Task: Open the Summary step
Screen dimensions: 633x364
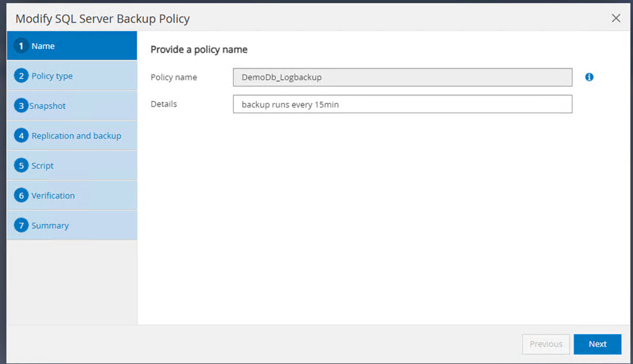Action: coord(50,225)
